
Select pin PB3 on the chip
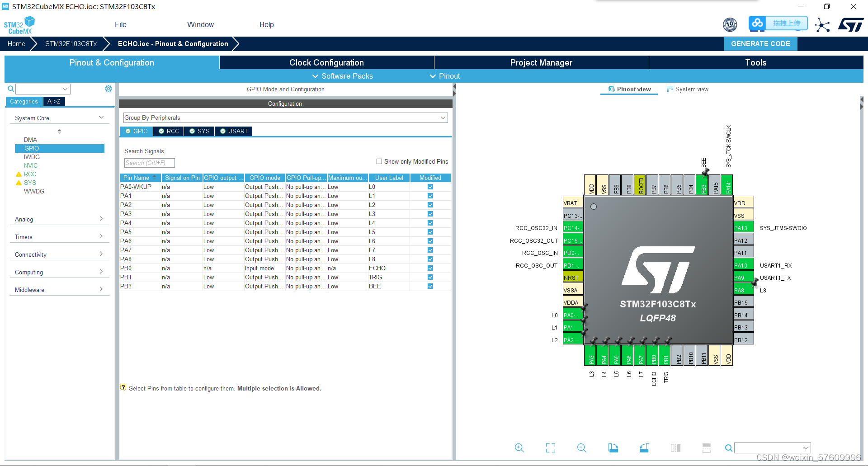click(703, 185)
